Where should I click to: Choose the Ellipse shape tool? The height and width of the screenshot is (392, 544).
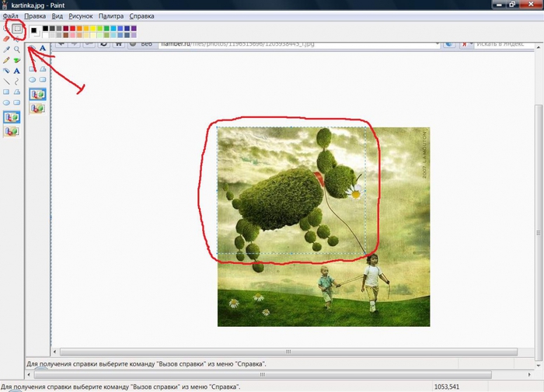(x=6, y=102)
